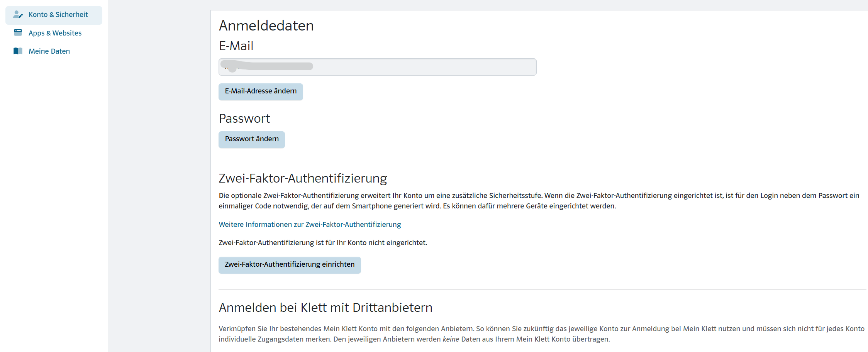Viewport: 868px width, 352px height.
Task: Click Zwei-Faktor-Authentifizierung einrichten button
Action: tap(290, 265)
